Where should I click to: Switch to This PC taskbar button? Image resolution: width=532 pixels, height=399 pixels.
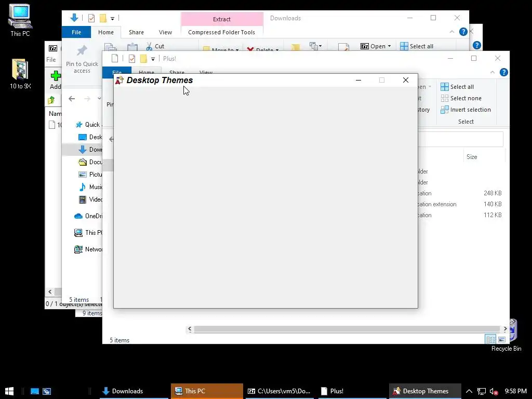tap(207, 391)
